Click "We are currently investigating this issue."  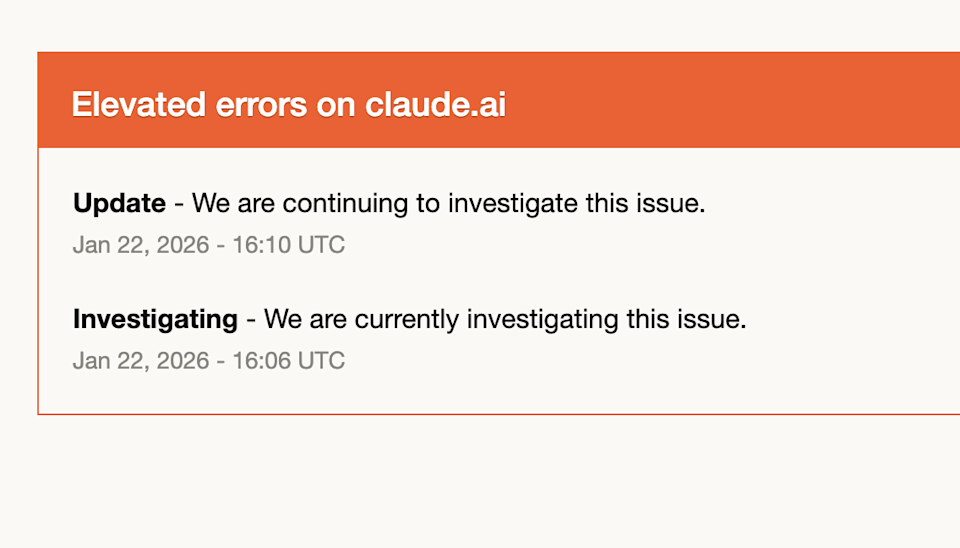[505, 319]
